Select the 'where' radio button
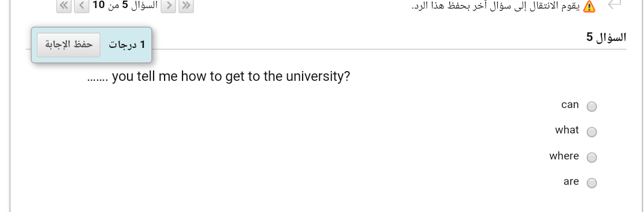 click(591, 157)
